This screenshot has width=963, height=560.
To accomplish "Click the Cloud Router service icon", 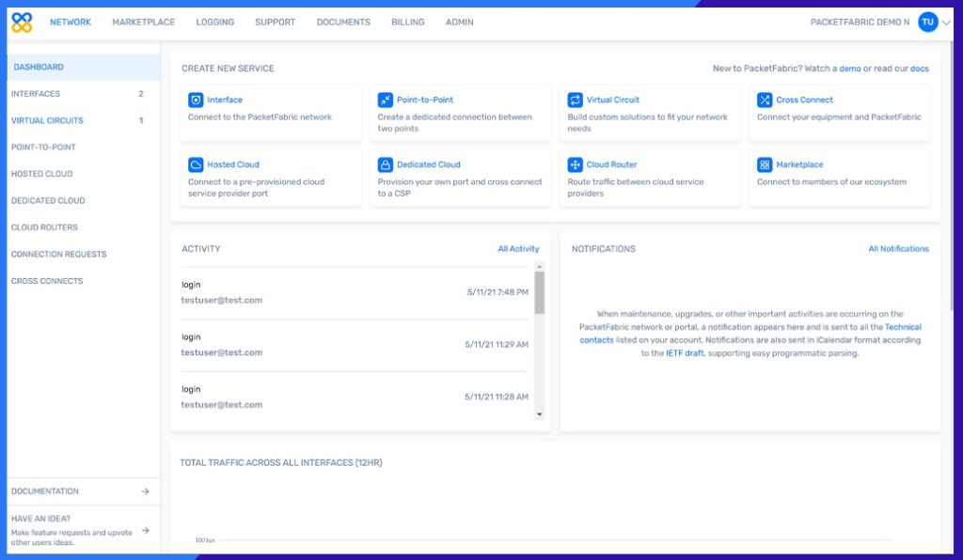I will pos(576,164).
